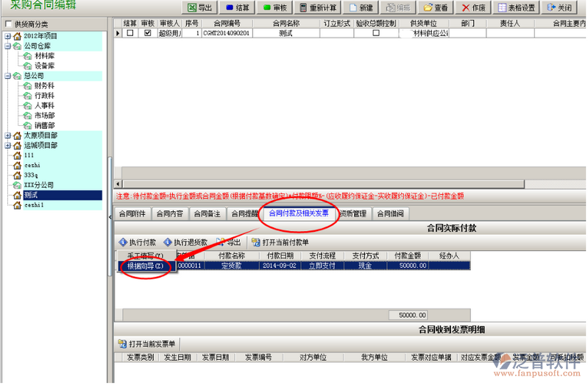Choose 手工填写 from the dropdown menu
The image size is (588, 385).
coord(146,256)
